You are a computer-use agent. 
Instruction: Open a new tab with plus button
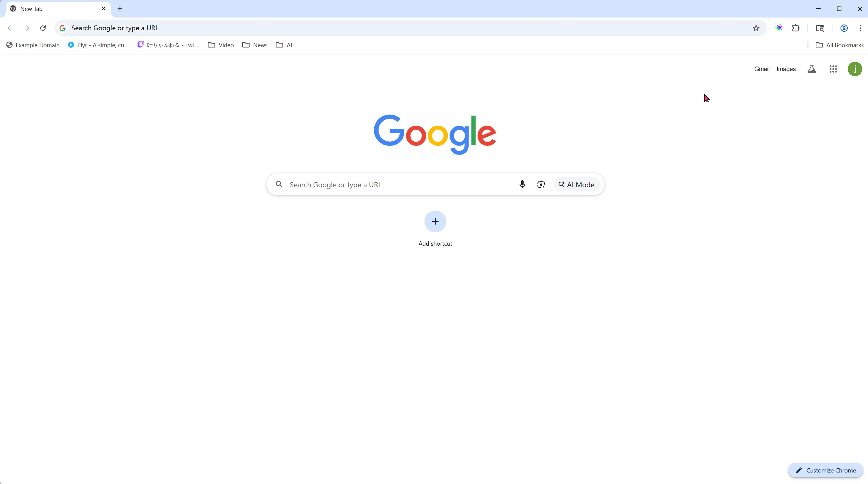click(120, 9)
